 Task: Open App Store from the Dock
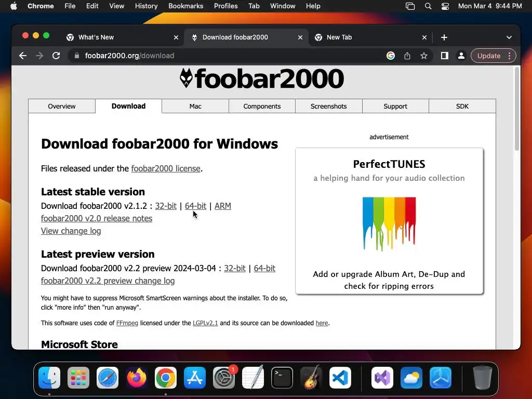[195, 378]
